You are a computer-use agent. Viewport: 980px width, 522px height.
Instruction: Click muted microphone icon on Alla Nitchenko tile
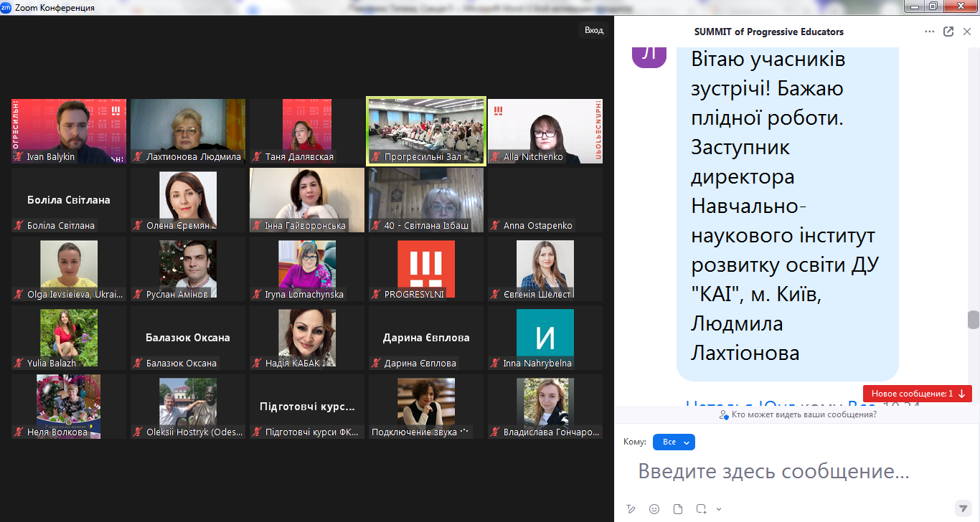[495, 157]
